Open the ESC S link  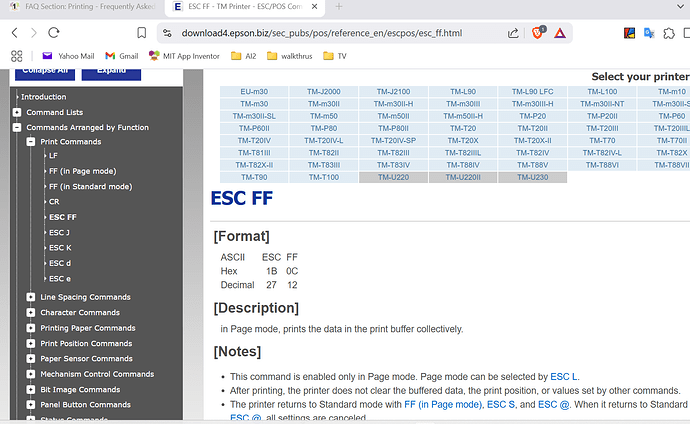501,405
